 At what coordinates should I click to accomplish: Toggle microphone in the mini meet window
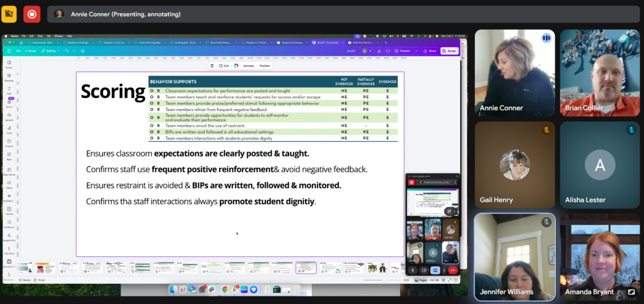point(413,270)
